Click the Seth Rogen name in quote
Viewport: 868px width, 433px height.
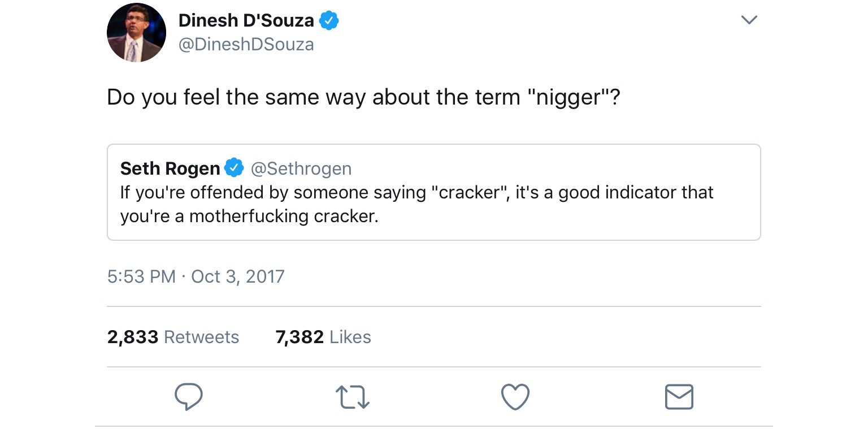170,168
